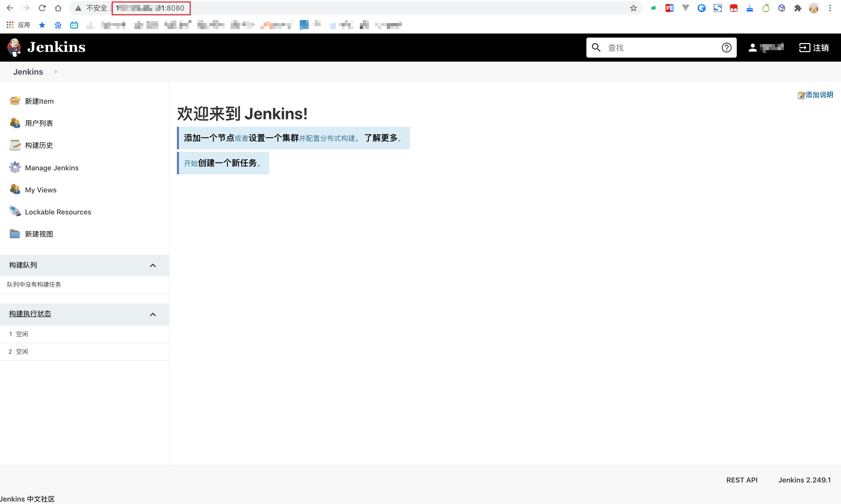This screenshot has height=504, width=841.
Task: Open the user profile via the person icon
Action: pyautogui.click(x=753, y=48)
